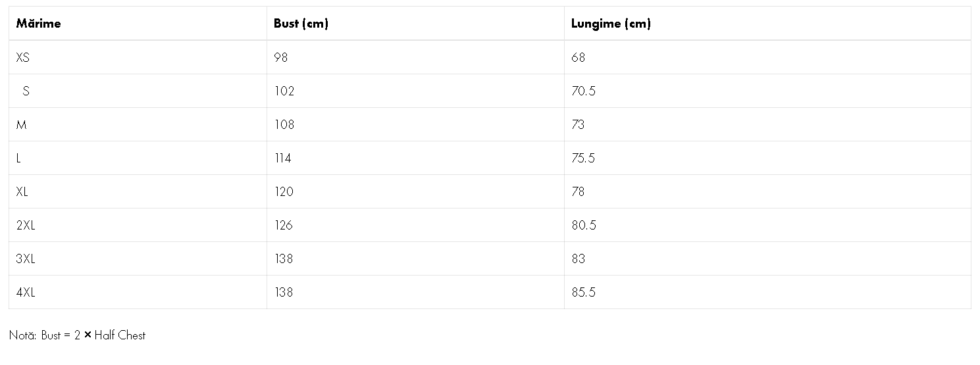Viewport: 980px width, 365px height.
Task: Click the Bust (cm) column header
Action: click(301, 24)
